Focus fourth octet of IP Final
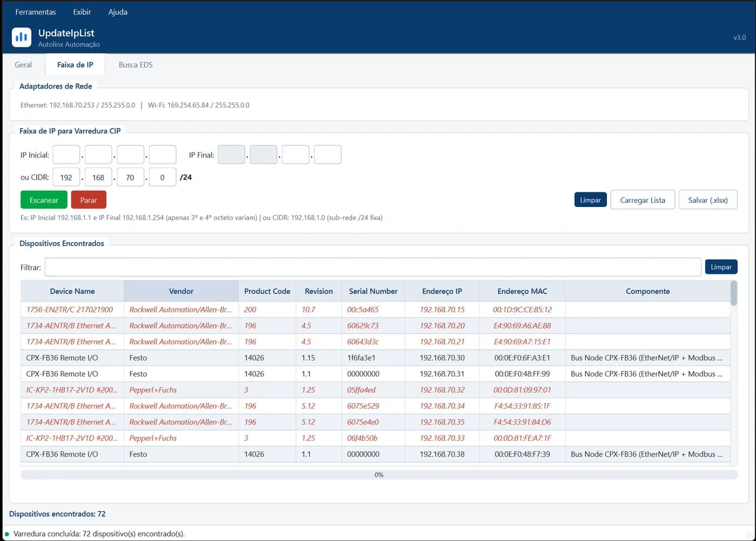 [x=328, y=155]
